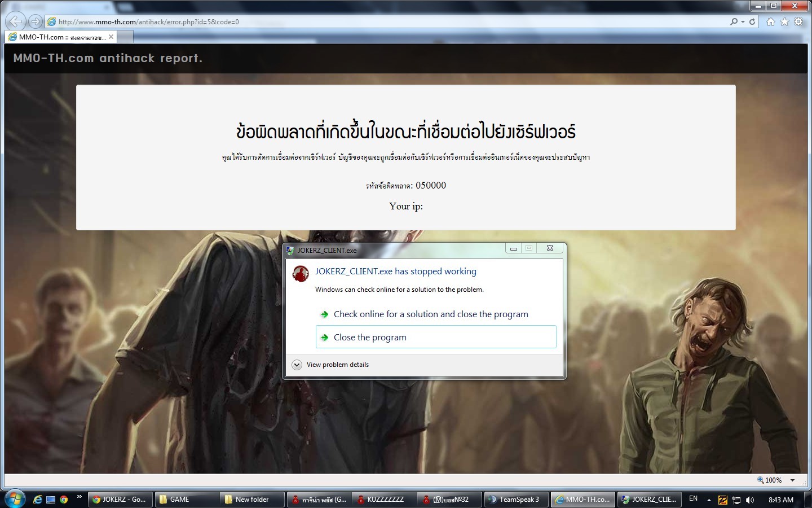Open the GAME folder taskbar button
Screen dimensions: 812x508
click(x=187, y=500)
